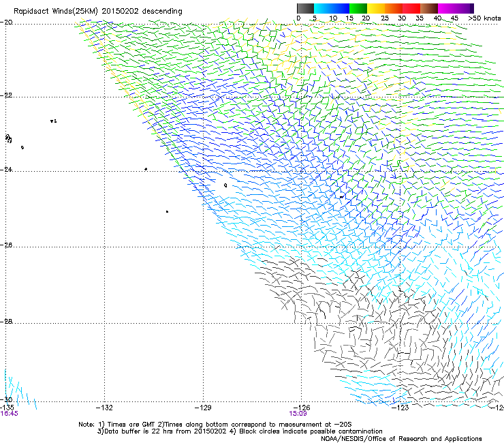Viewport: 504px width, 443px height.
Task: Click the longitude label '-135'
Action: pos(7,408)
